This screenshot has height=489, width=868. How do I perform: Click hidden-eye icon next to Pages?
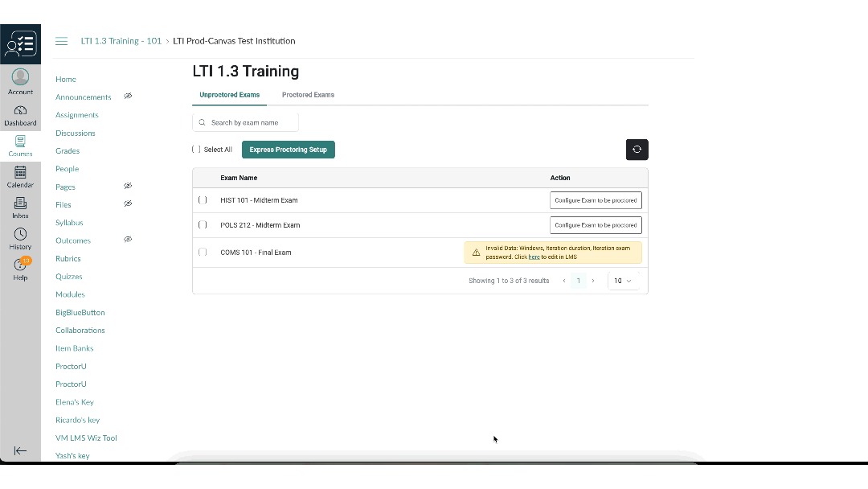tap(128, 186)
